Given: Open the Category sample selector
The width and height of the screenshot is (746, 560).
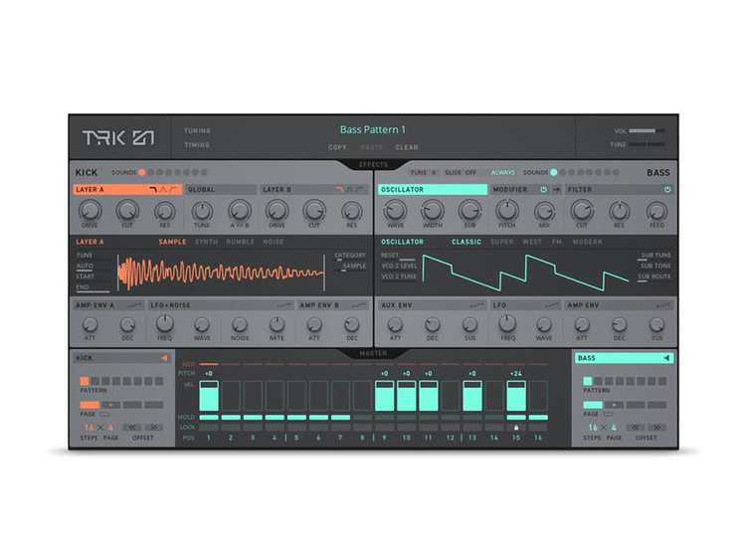Looking at the screenshot, I should tap(350, 256).
